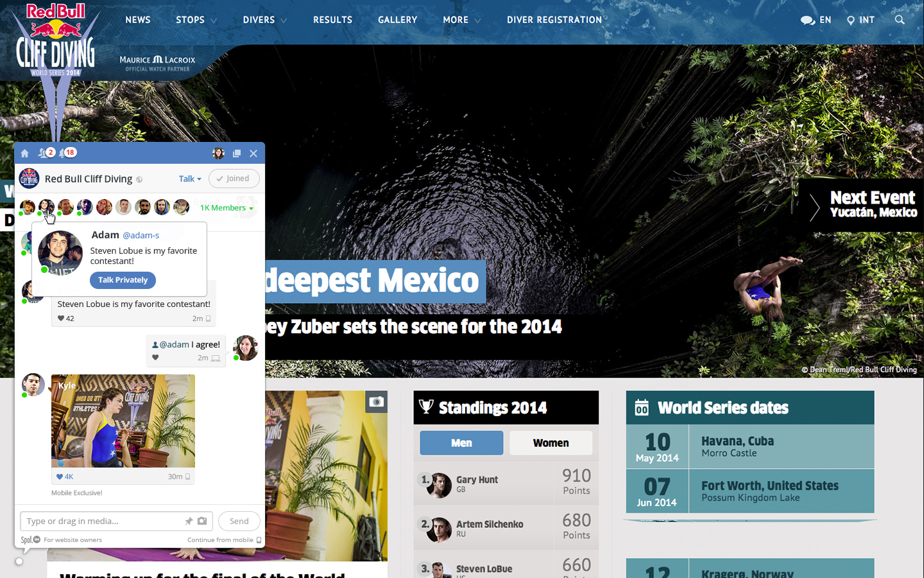This screenshot has width=924, height=578.
Task: Click Talk Privately button
Action: [x=123, y=280]
